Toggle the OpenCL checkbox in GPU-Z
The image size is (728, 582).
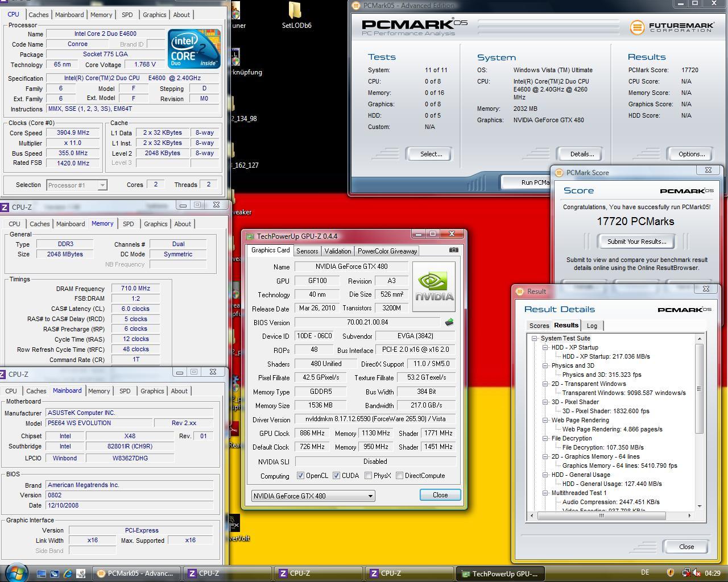click(x=300, y=476)
